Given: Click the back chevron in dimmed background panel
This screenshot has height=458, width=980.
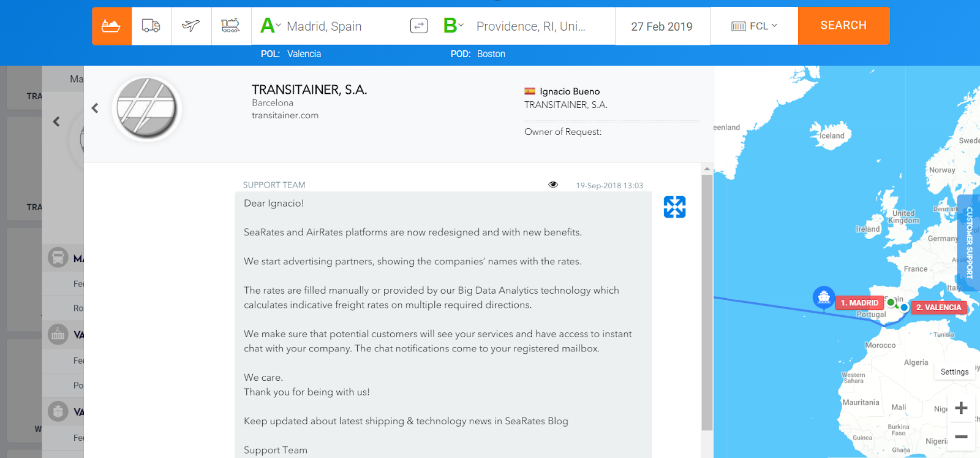Looking at the screenshot, I should (x=56, y=121).
